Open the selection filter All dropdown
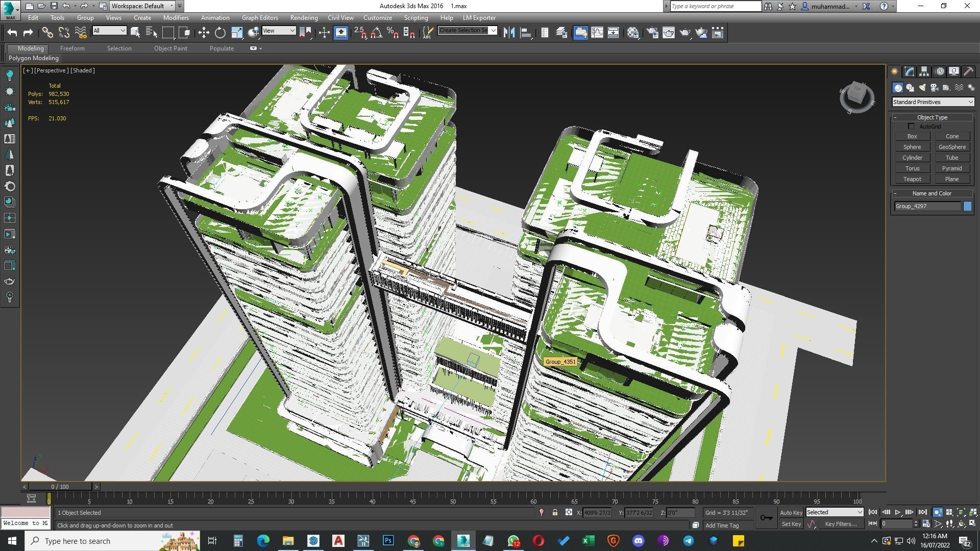 point(109,31)
